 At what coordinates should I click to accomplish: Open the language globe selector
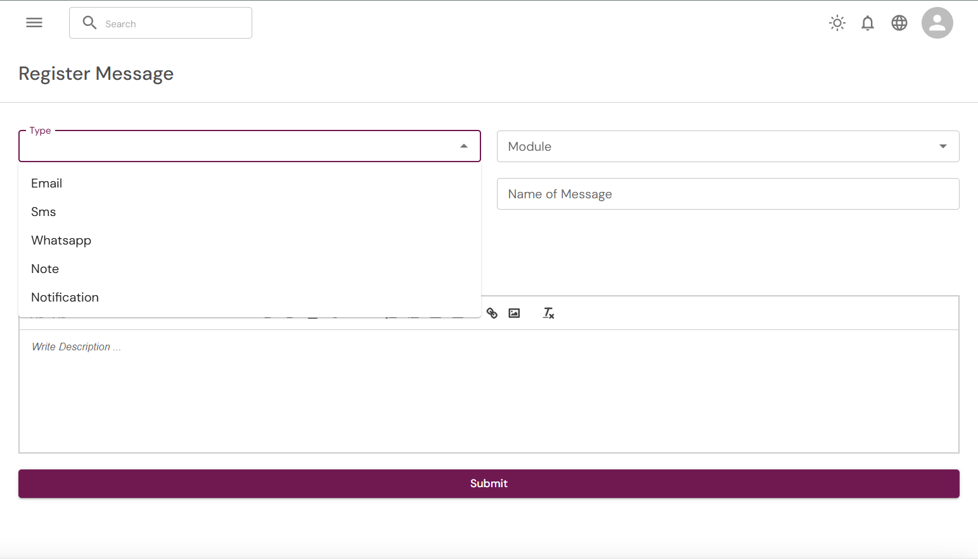[899, 23]
